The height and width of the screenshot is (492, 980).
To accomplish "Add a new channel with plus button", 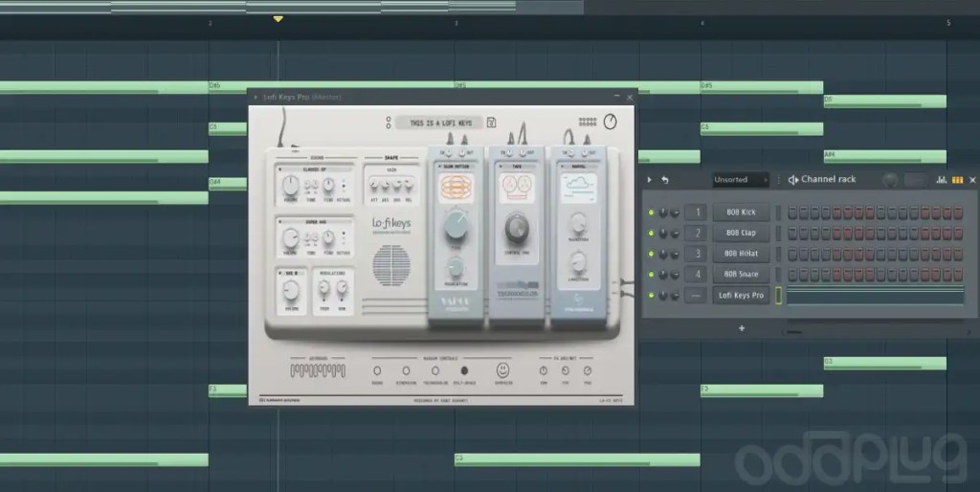I will [742, 329].
